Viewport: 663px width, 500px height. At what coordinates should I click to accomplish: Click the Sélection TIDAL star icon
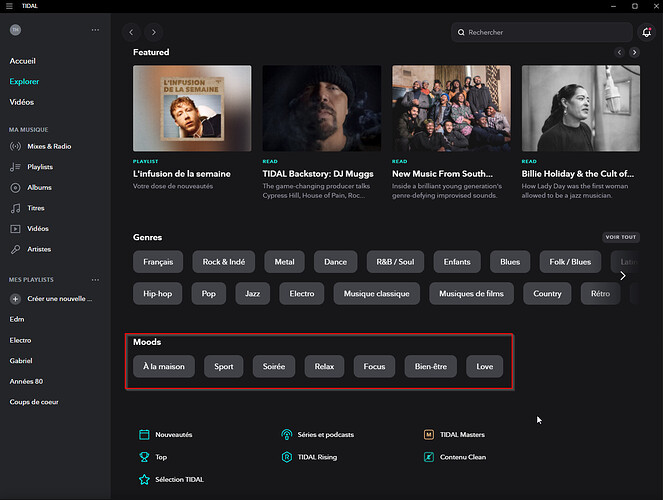[144, 479]
